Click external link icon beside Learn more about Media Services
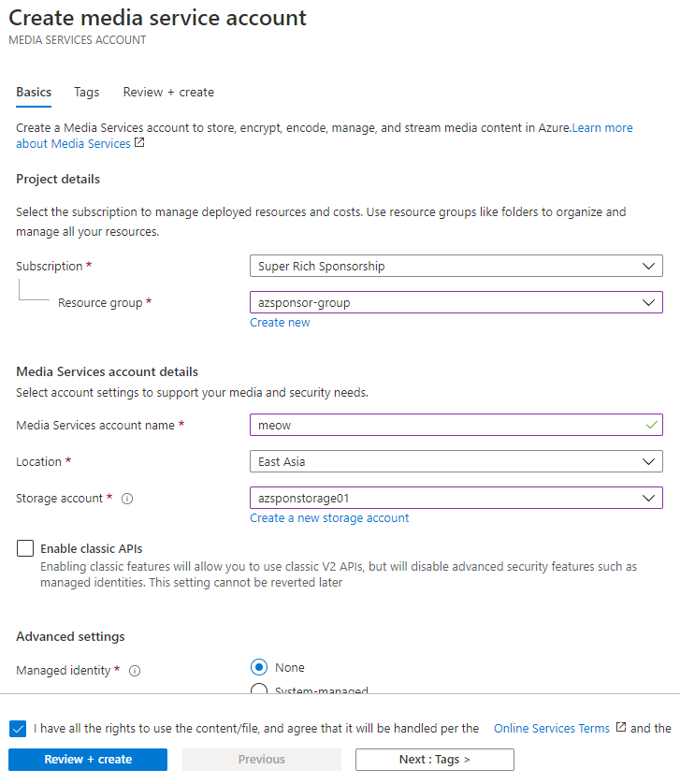Image resolution: width=680 pixels, height=784 pixels. 139,143
